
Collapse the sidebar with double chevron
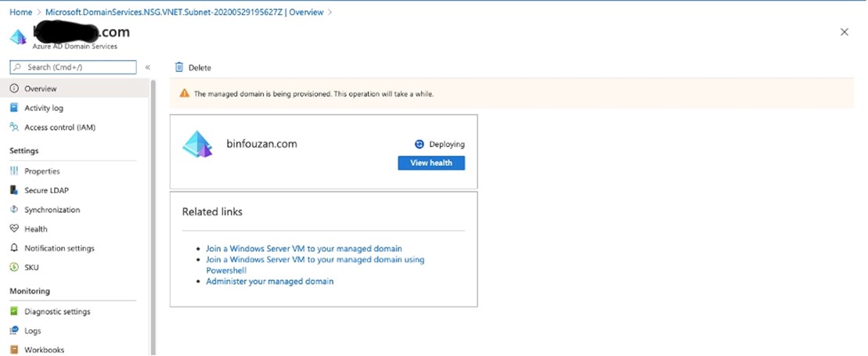click(148, 67)
